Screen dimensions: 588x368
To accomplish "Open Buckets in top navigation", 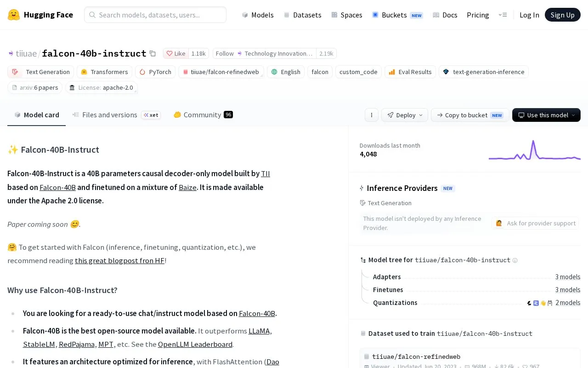I will click(x=397, y=15).
